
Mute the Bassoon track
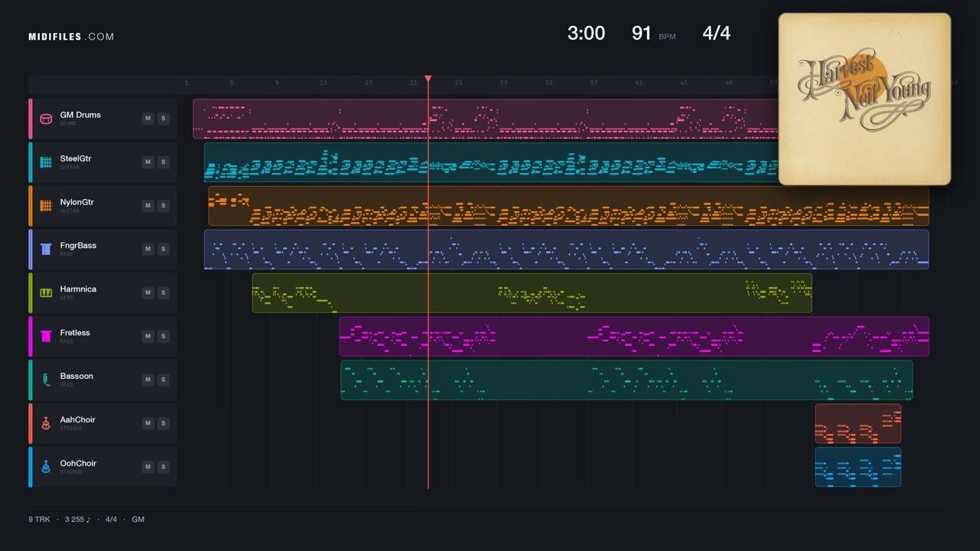pos(148,380)
